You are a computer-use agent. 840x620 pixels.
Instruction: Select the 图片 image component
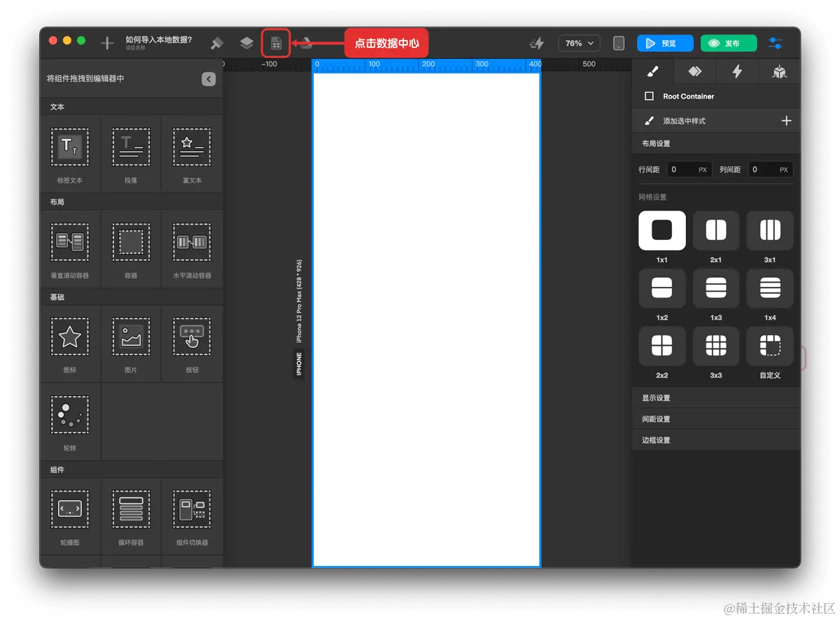tap(131, 344)
